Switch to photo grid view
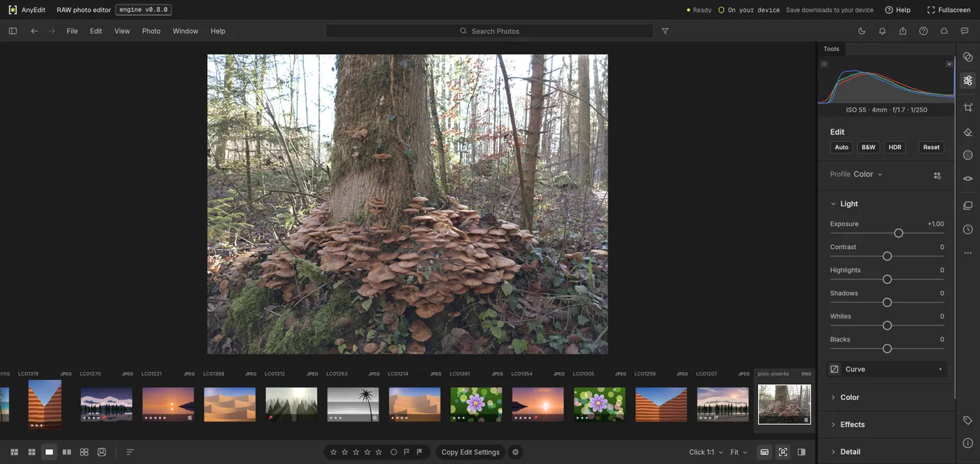 14,452
